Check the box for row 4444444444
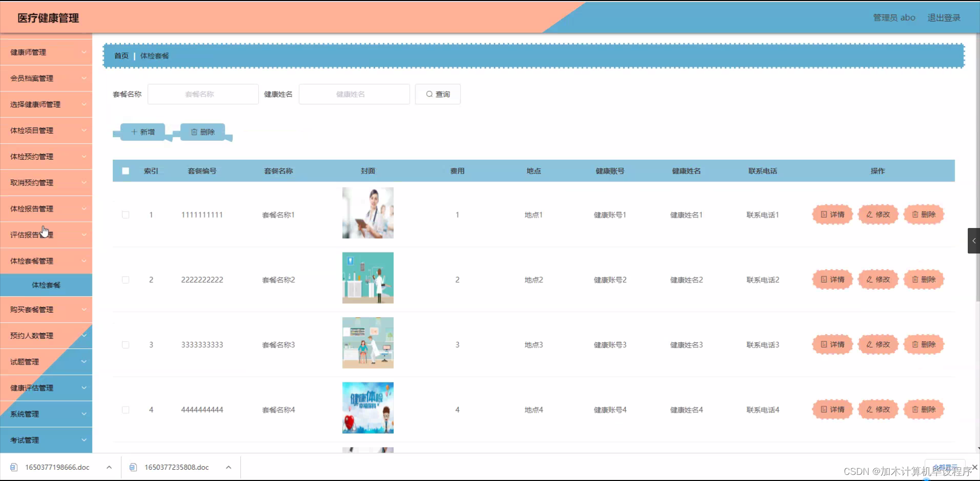The height and width of the screenshot is (481, 980). click(126, 410)
